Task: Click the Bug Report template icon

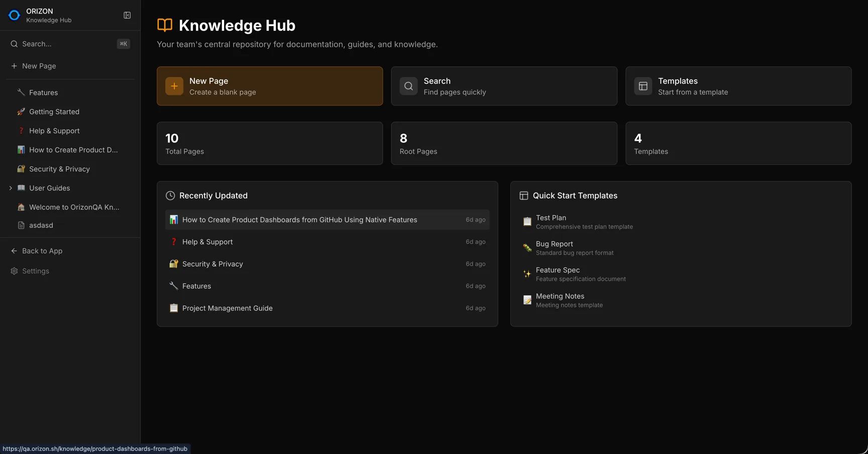Action: pos(527,247)
